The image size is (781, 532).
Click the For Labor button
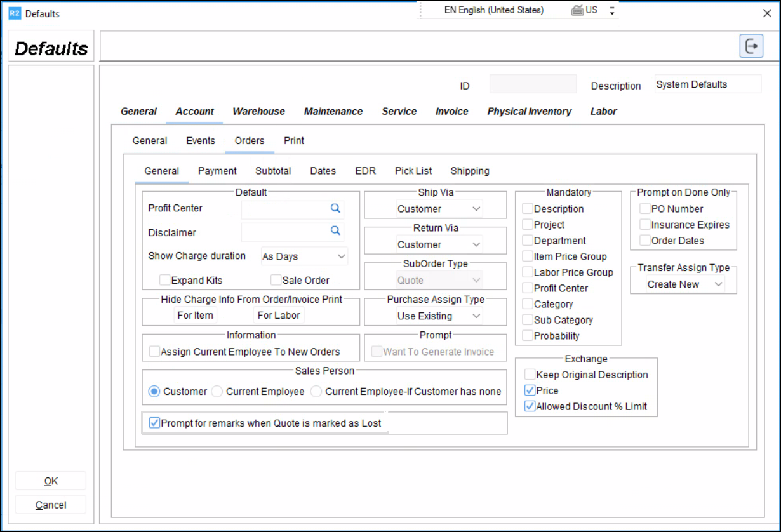click(279, 316)
